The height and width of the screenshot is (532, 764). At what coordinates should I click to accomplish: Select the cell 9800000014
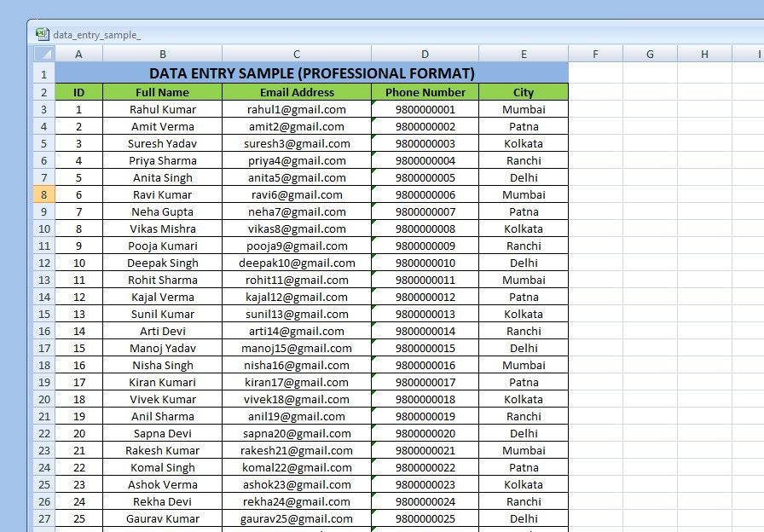425,331
